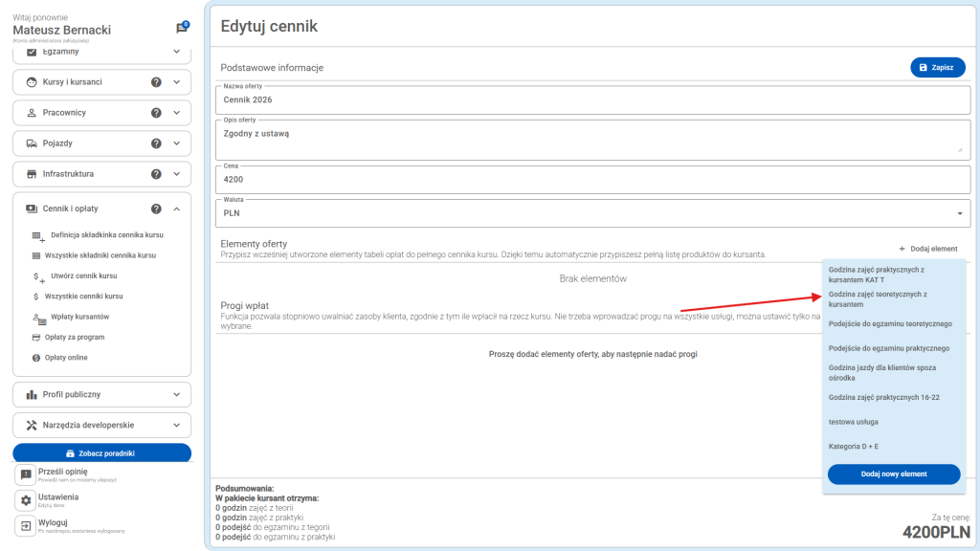Click the help icon beside Pojazdy

point(156,143)
